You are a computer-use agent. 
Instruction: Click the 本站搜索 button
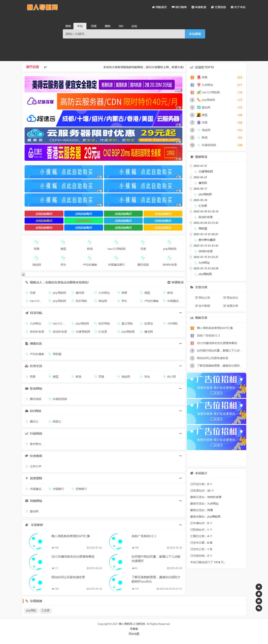(x=195, y=34)
